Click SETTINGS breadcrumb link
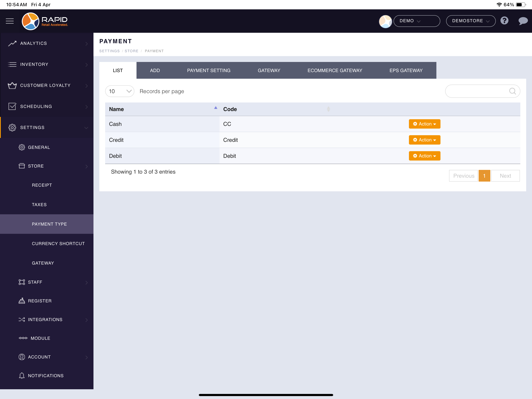532x399 pixels. coord(109,51)
